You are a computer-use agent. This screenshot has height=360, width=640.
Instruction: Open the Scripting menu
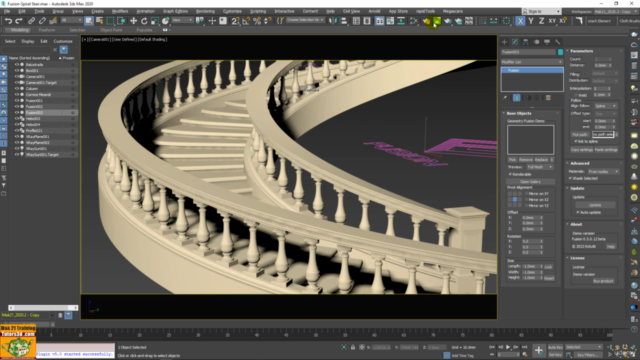(x=258, y=11)
